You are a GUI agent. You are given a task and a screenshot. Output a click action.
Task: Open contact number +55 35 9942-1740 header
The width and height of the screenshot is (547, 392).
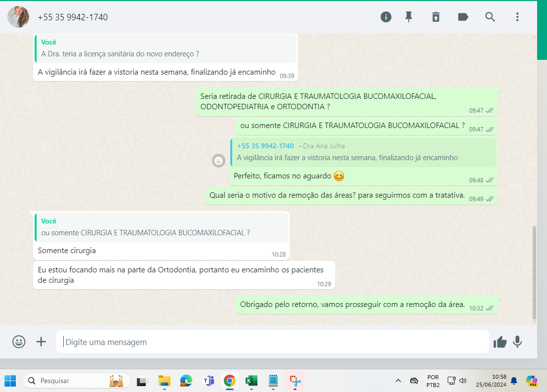click(x=73, y=17)
